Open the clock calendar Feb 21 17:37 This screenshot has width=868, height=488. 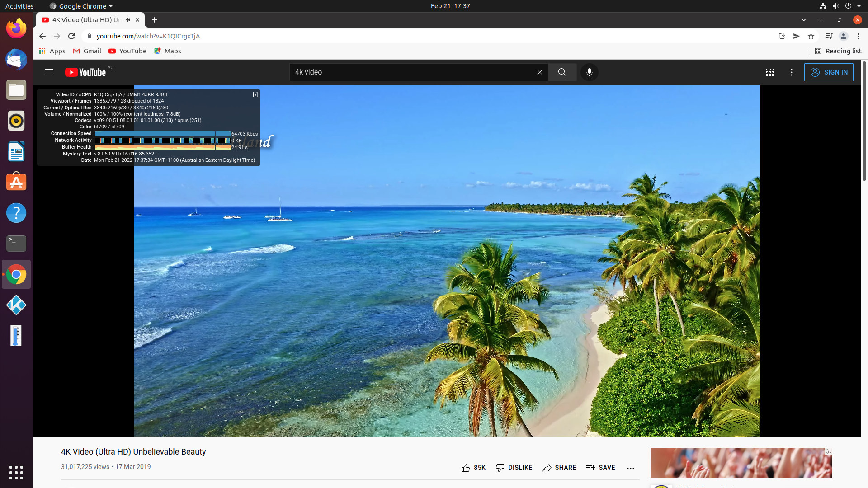pyautogui.click(x=450, y=6)
